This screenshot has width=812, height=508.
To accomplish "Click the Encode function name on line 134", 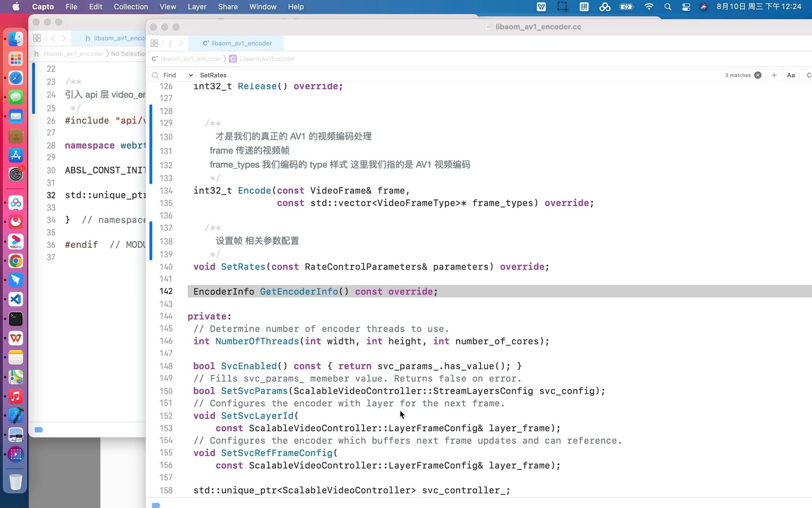I will coord(254,190).
